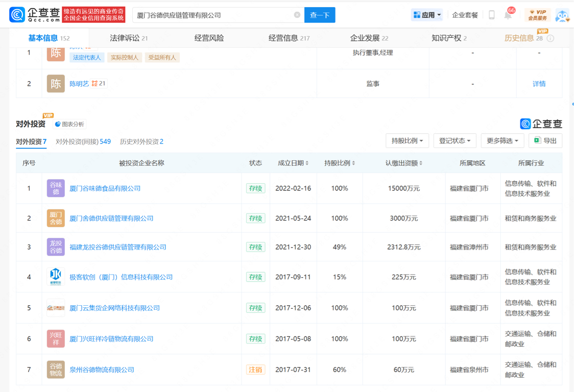
Task: Open 陈明艺 person link
Action: click(79, 84)
